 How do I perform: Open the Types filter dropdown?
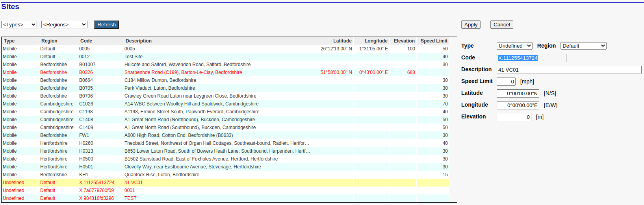(19, 25)
